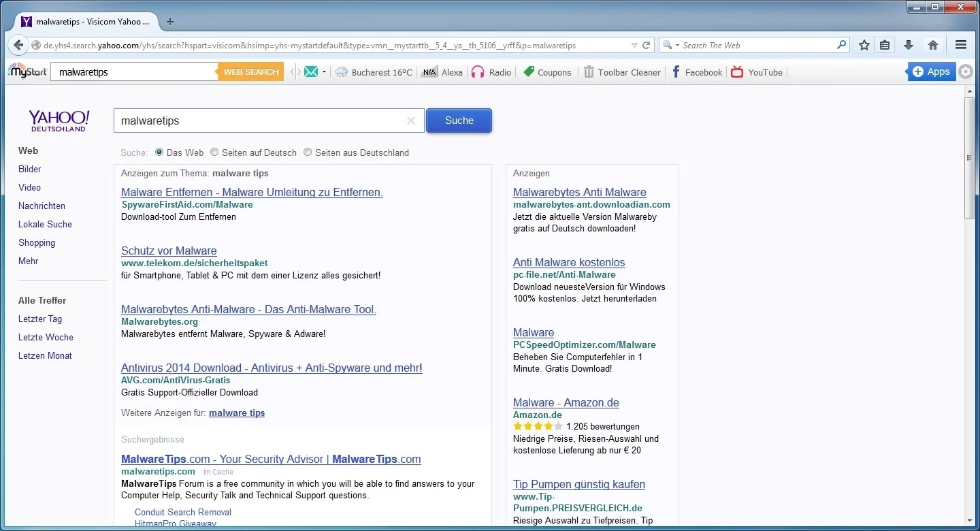Open a new browser tab
Screen dimensions: 980x531
point(170,22)
